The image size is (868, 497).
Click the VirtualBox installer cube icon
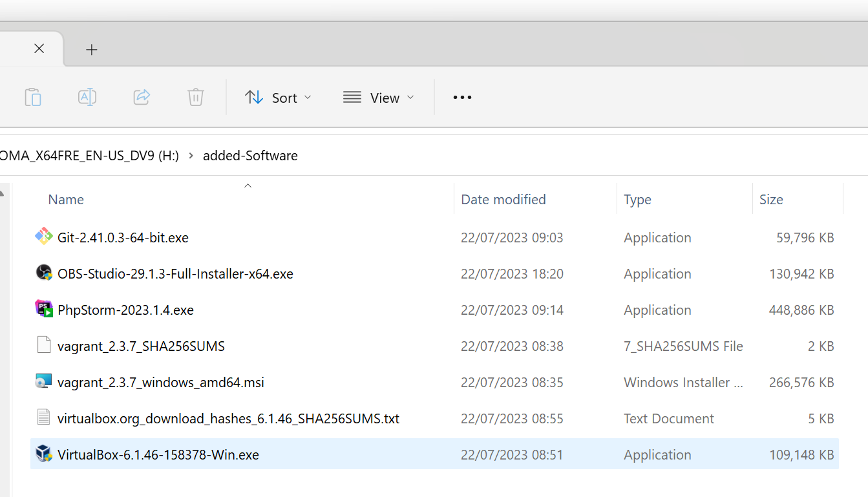click(43, 454)
